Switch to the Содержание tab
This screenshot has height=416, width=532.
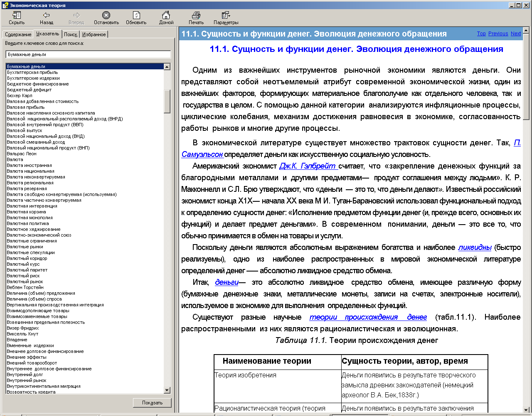pos(18,34)
